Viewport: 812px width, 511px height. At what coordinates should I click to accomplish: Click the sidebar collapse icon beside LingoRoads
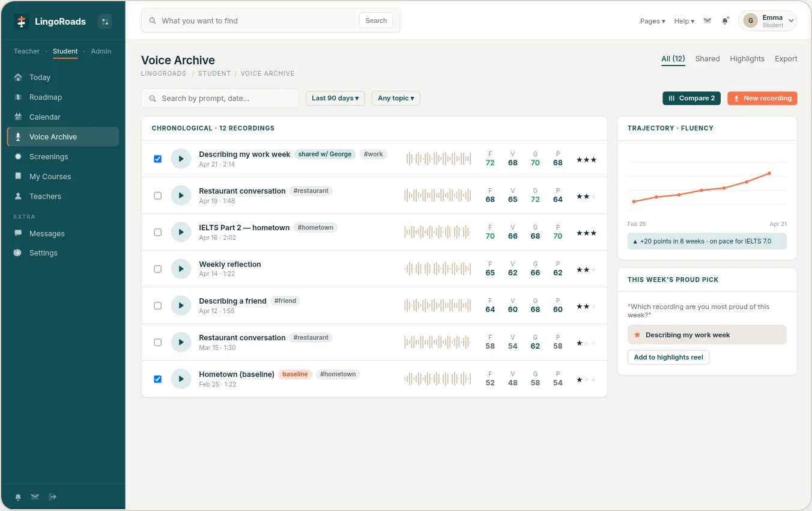pos(105,22)
